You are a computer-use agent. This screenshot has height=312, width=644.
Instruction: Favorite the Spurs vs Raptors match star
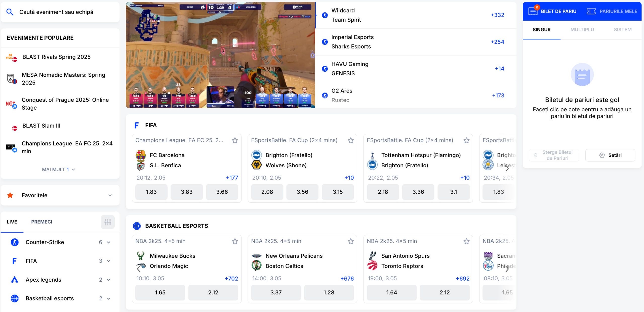click(466, 241)
